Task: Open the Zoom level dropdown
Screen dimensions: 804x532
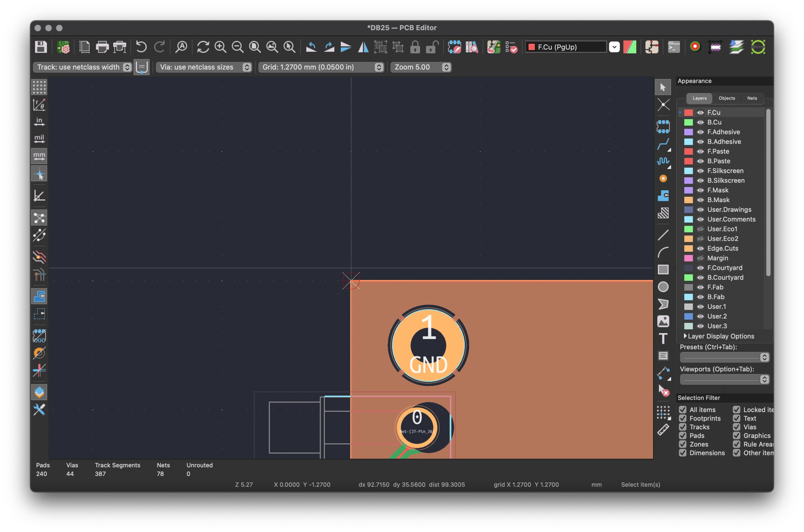Action: coord(421,67)
